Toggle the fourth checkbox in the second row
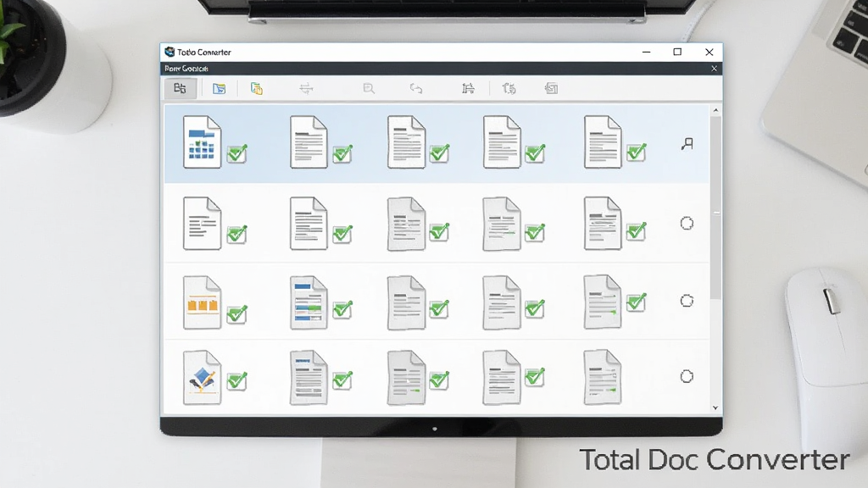This screenshot has height=488, width=868. [x=535, y=232]
